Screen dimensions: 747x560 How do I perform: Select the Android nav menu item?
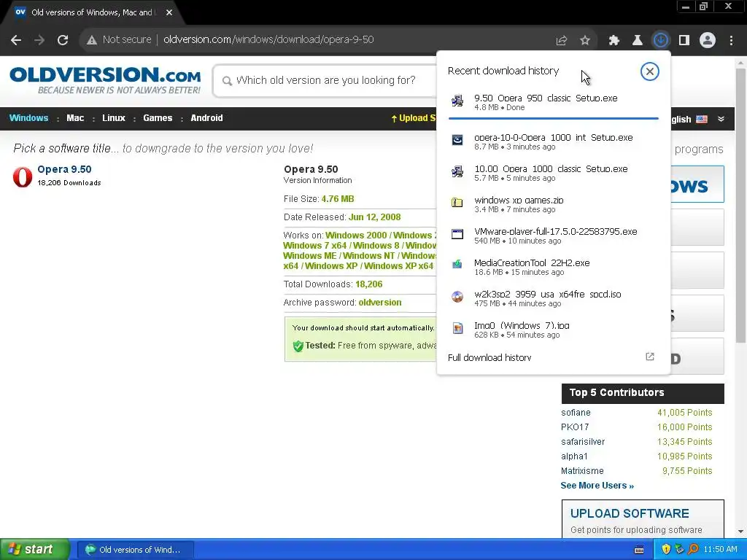[x=206, y=118]
